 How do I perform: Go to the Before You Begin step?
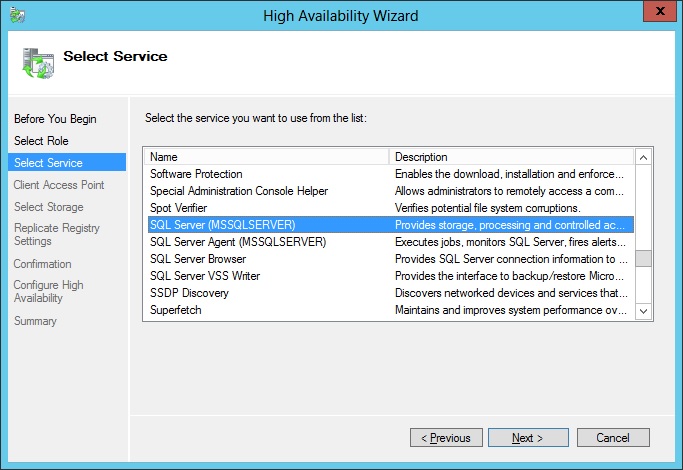click(x=55, y=119)
